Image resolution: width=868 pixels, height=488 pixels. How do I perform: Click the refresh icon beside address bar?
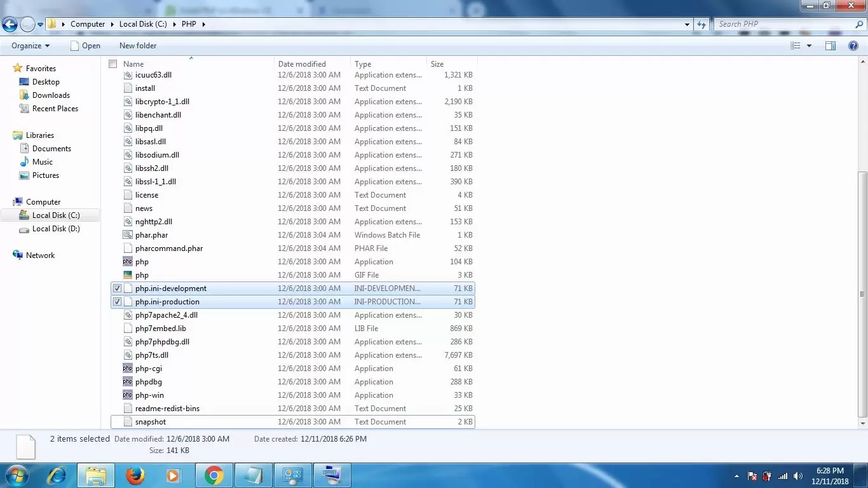pyautogui.click(x=702, y=24)
